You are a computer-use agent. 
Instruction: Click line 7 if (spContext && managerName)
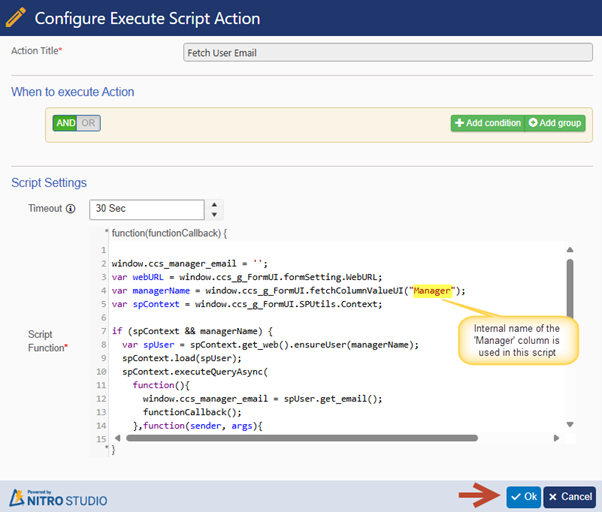(192, 331)
